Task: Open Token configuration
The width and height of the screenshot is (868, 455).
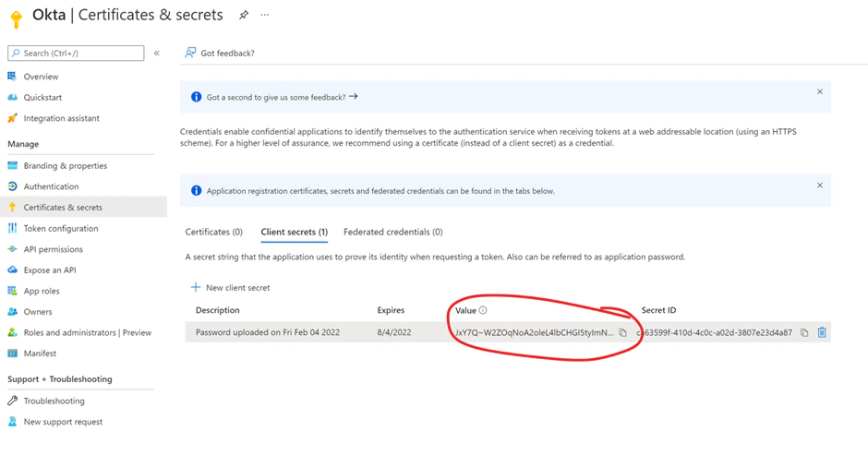Action: (x=61, y=229)
